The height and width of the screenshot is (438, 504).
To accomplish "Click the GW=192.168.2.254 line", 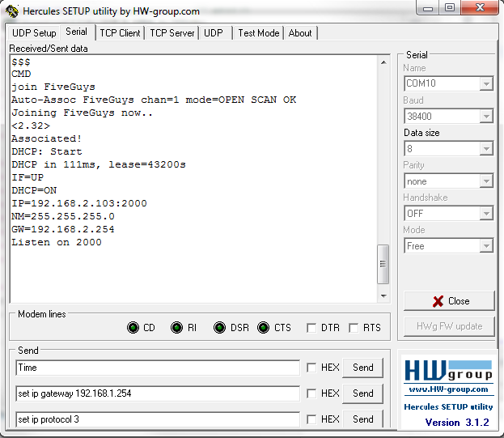I will click(63, 229).
